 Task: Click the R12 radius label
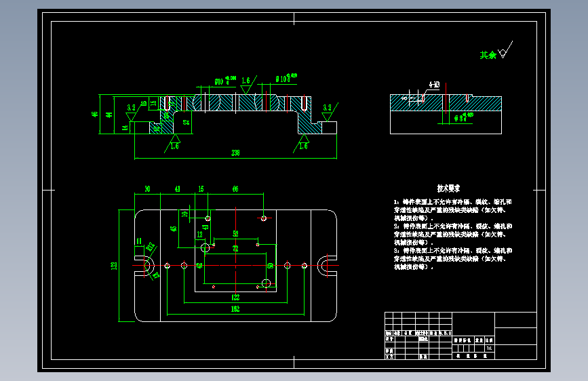(x=151, y=246)
